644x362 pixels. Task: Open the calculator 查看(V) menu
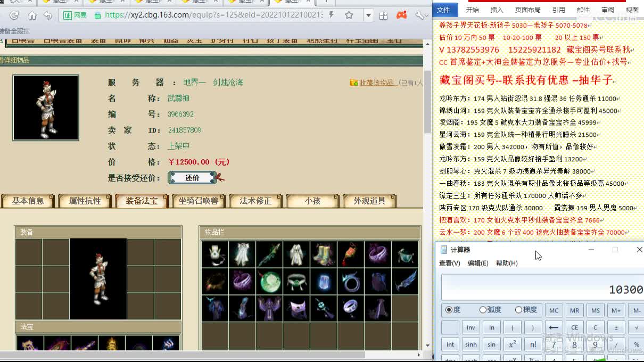tap(450, 263)
